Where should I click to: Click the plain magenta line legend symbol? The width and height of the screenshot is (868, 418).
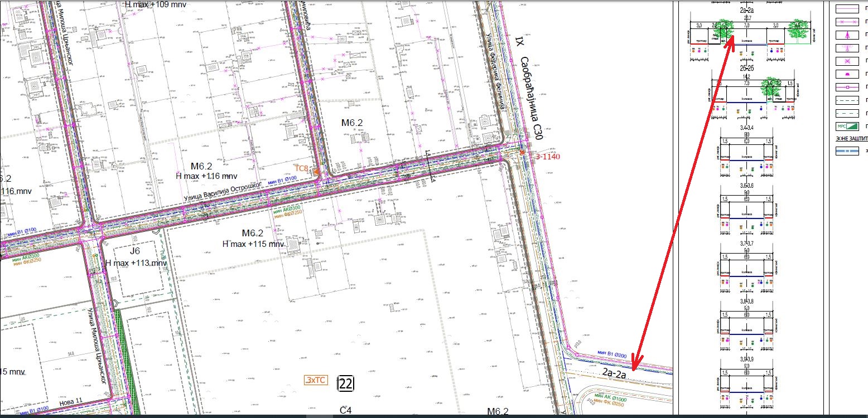(x=847, y=9)
